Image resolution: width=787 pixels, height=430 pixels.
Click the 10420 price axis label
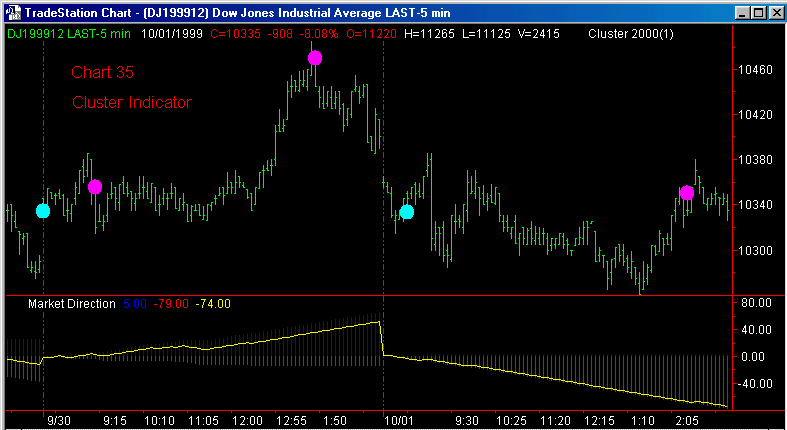click(x=755, y=115)
